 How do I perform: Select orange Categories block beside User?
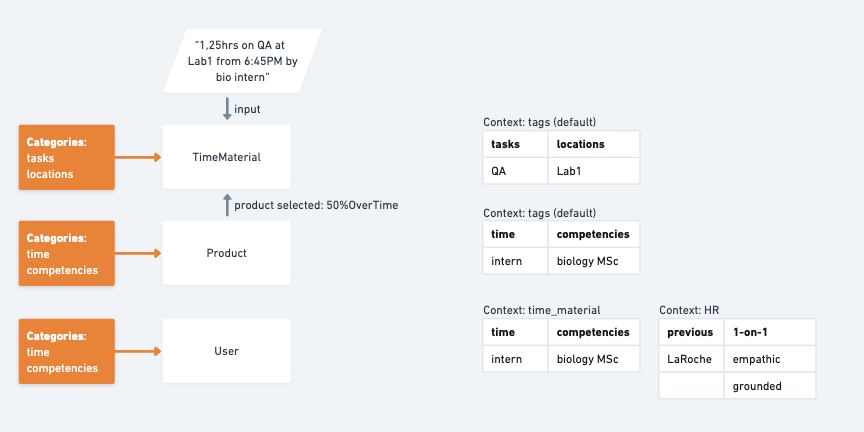(x=67, y=351)
